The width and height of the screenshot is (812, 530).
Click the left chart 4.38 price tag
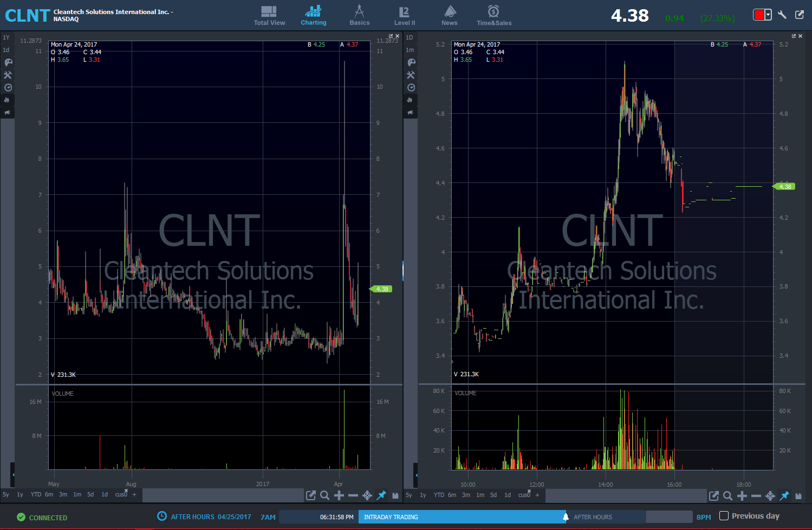pos(381,289)
